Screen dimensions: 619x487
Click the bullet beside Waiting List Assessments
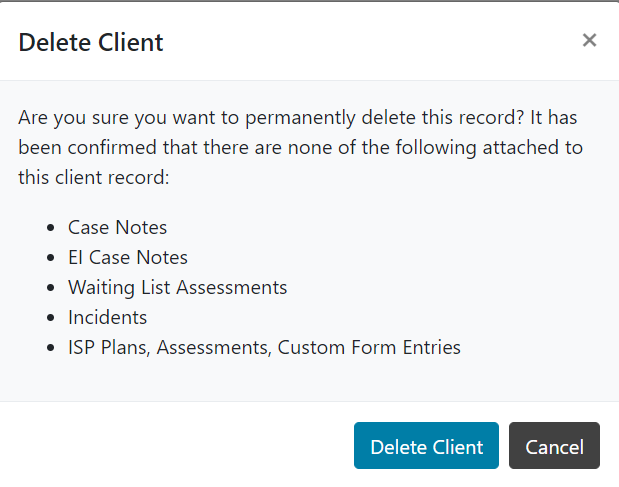tap(49, 288)
